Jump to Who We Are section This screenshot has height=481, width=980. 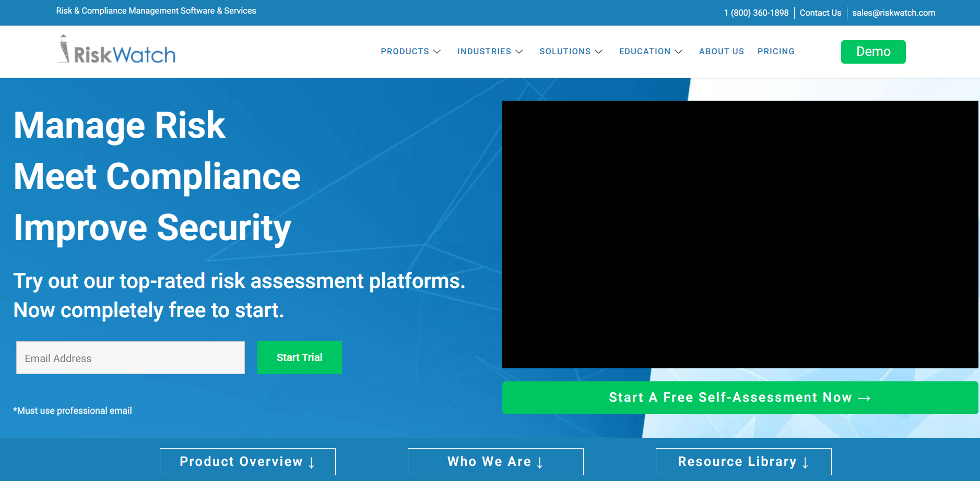(495, 462)
